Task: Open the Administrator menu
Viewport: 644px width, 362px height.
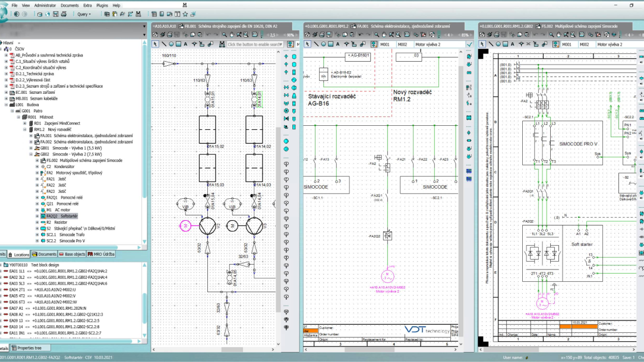Action: tap(45, 5)
